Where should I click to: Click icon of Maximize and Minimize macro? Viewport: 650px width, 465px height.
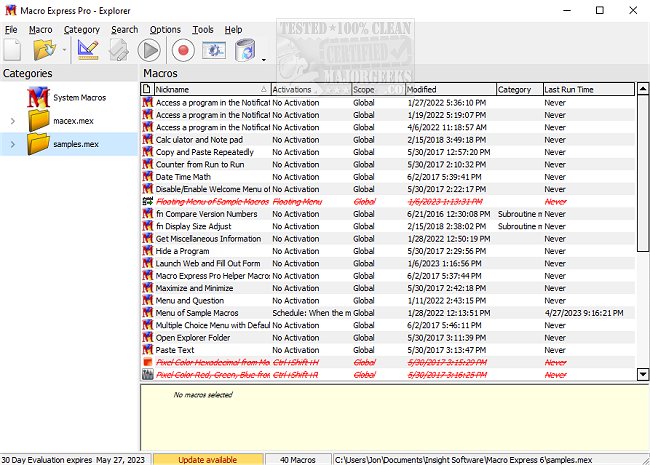(x=148, y=288)
